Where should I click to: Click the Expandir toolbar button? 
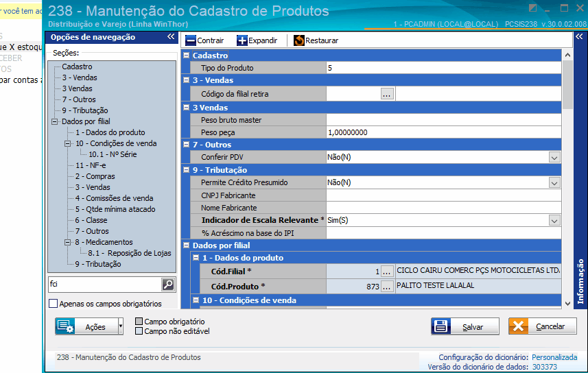(257, 40)
